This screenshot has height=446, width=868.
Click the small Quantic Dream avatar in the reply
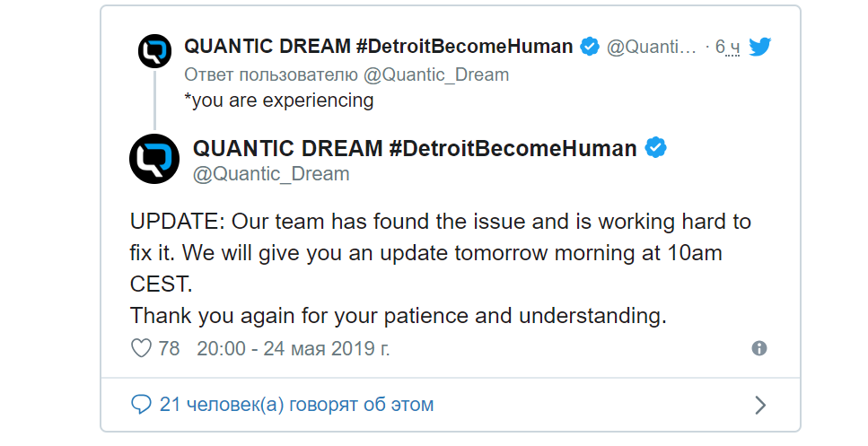[154, 51]
